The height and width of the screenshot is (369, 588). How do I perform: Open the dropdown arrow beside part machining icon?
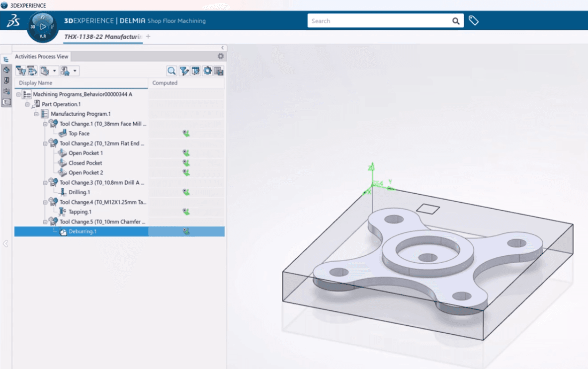coord(54,71)
